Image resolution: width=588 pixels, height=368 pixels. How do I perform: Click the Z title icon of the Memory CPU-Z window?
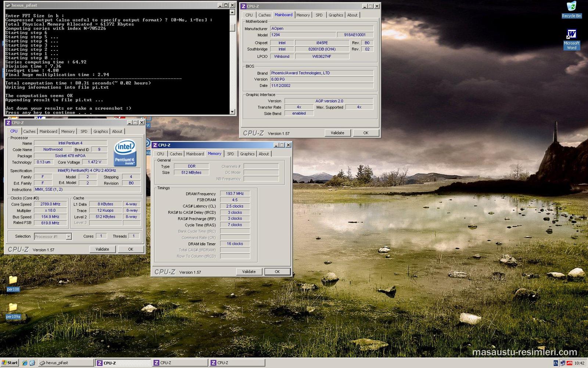click(x=155, y=145)
